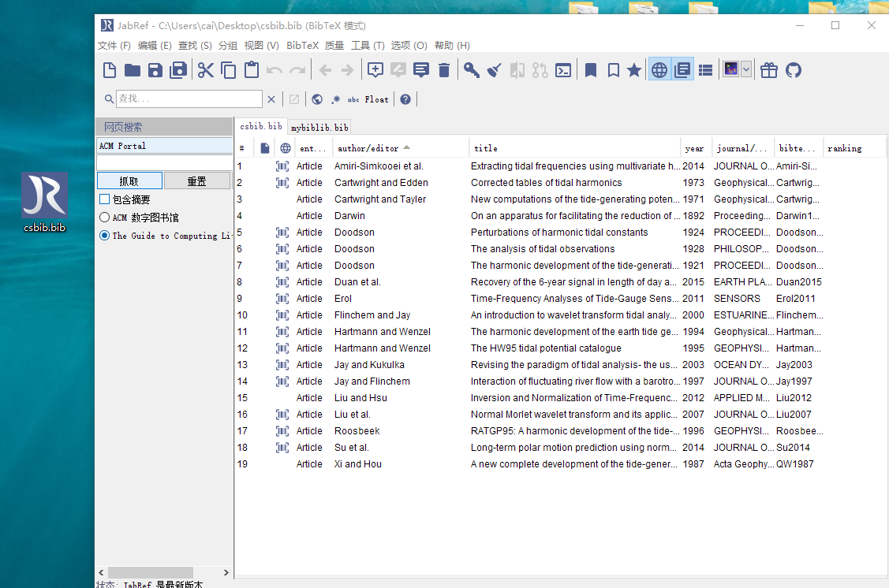Click left panel horizontal scrollbar left arrow
Image resolution: width=889 pixels, height=588 pixels.
coord(102,573)
